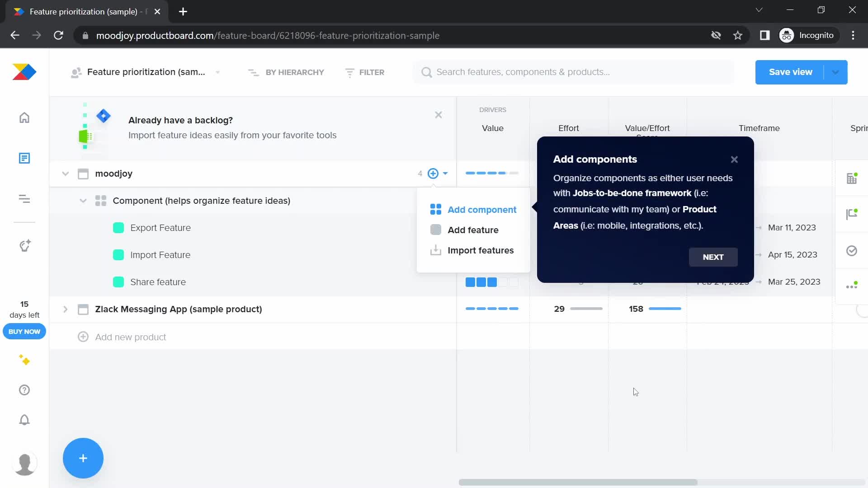Screen dimensions: 868x488
Task: Open the Help question mark icon
Action: [x=24, y=390]
